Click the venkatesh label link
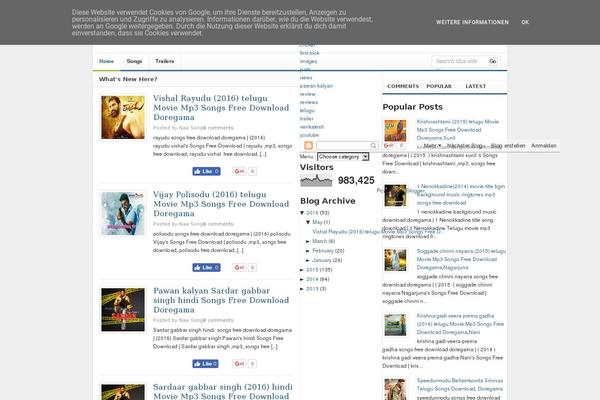The width and height of the screenshot is (600, 400). click(x=312, y=127)
